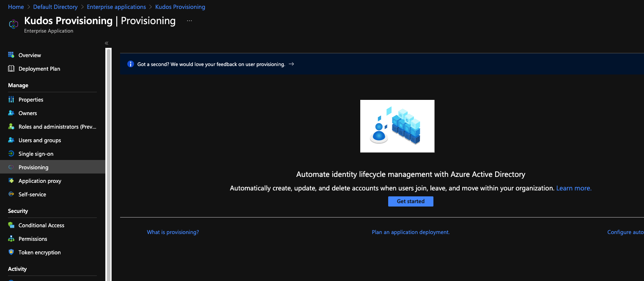Viewport: 644px width, 281px height.
Task: Click the Application proxy icon
Action: 11,181
